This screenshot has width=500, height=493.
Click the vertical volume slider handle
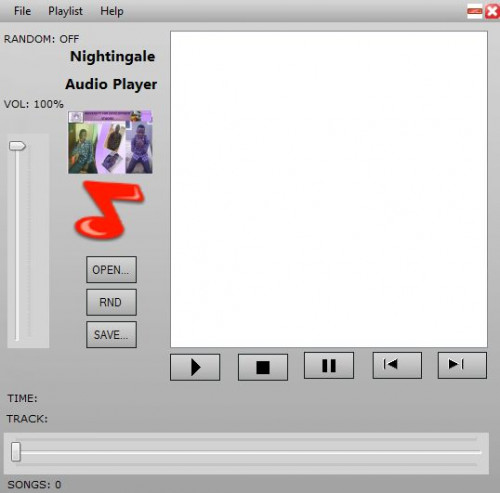pos(17,146)
